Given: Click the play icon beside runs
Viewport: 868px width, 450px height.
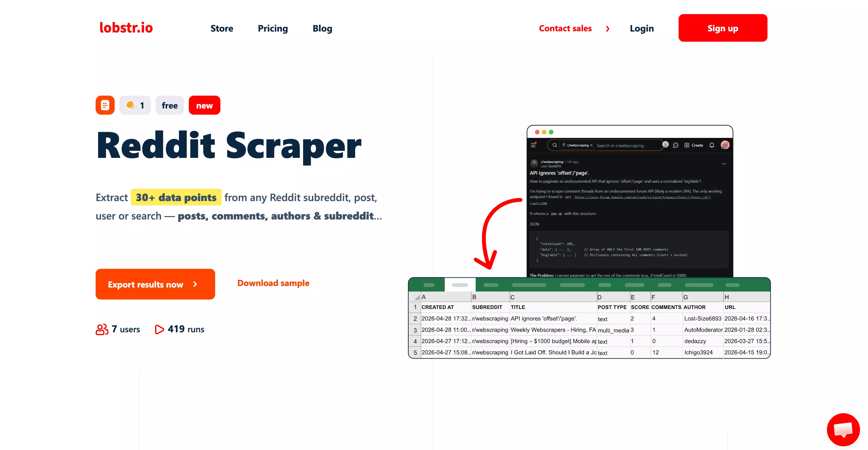Looking at the screenshot, I should coord(159,329).
